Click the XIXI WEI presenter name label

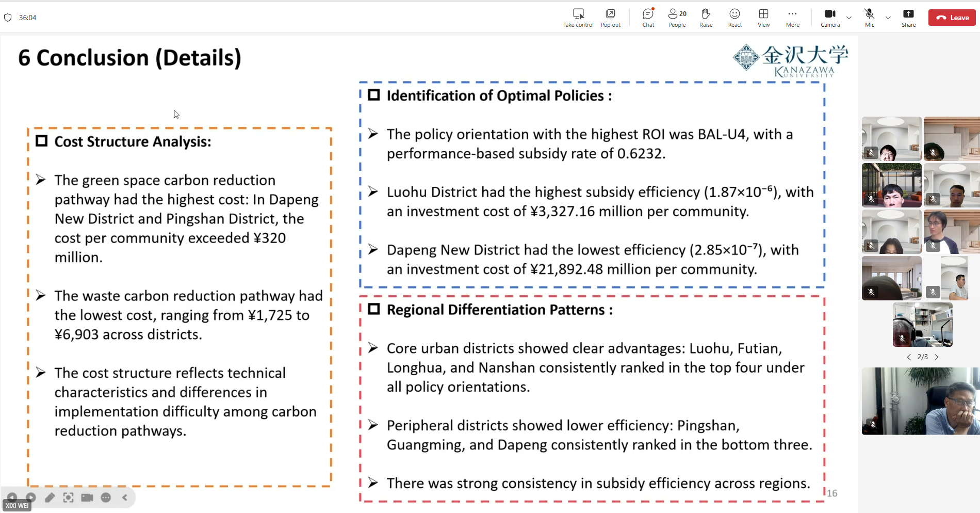(17, 506)
